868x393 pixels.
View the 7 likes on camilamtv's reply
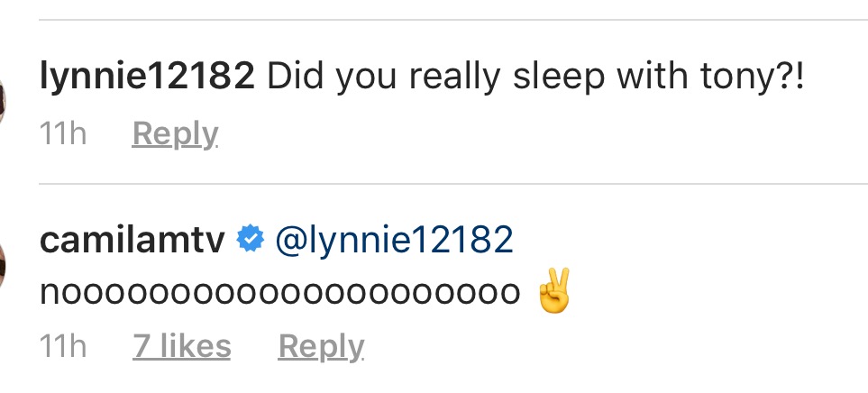click(x=181, y=346)
